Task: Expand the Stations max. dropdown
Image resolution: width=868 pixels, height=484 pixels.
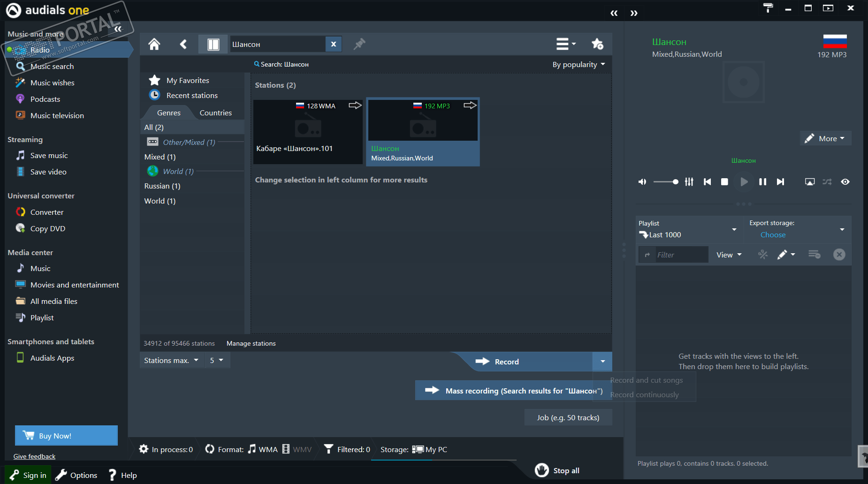Action: pos(172,360)
